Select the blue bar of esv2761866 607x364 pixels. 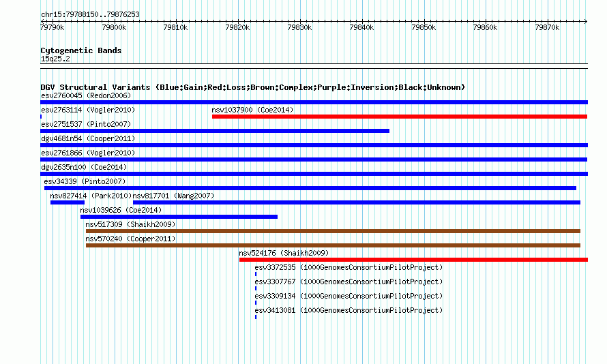(x=314, y=160)
